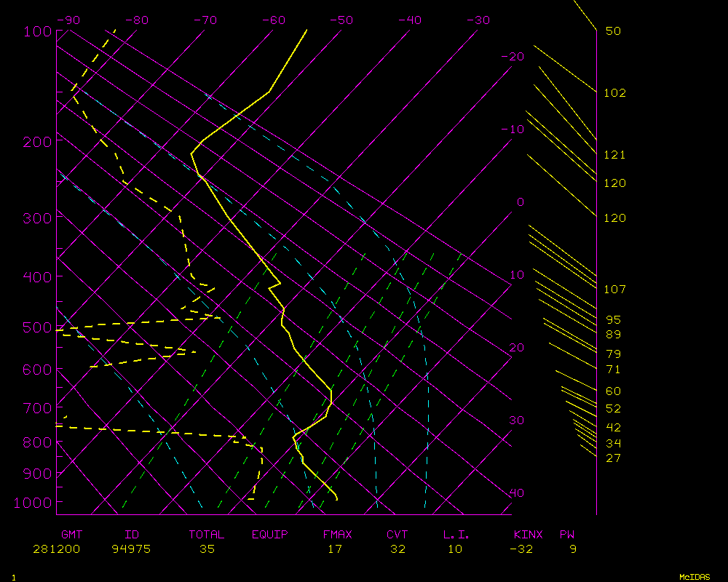This screenshot has width=728, height=582.
Task: Select the station ID value 94975
Action: 131,549
